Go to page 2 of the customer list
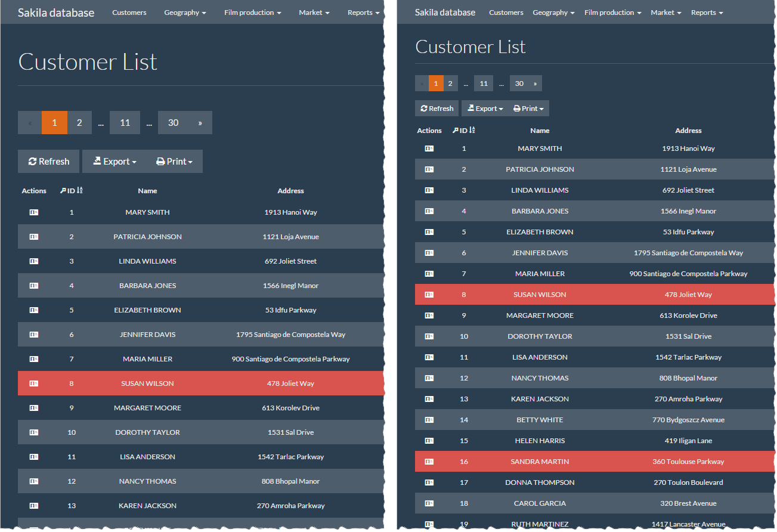The width and height of the screenshot is (777, 532). click(x=79, y=122)
